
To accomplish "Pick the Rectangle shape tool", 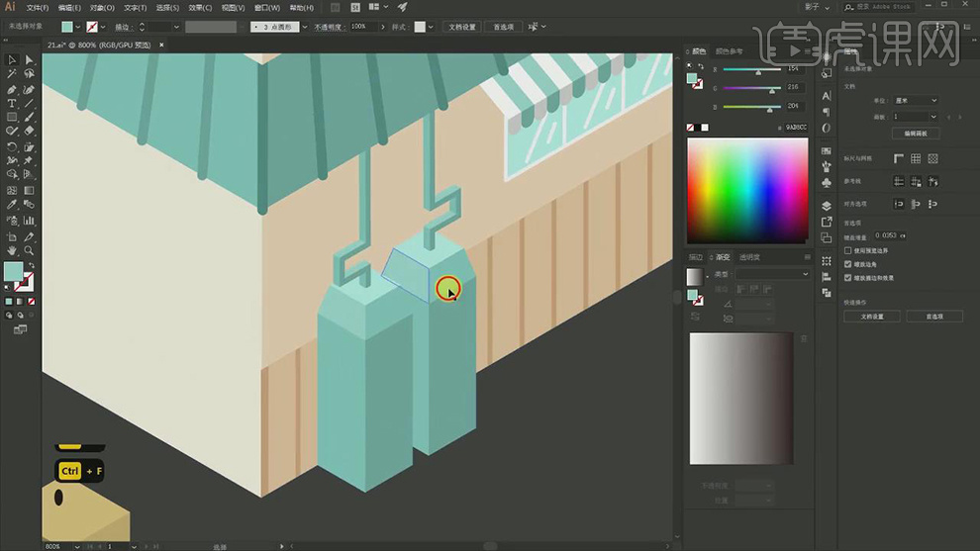I will point(12,117).
